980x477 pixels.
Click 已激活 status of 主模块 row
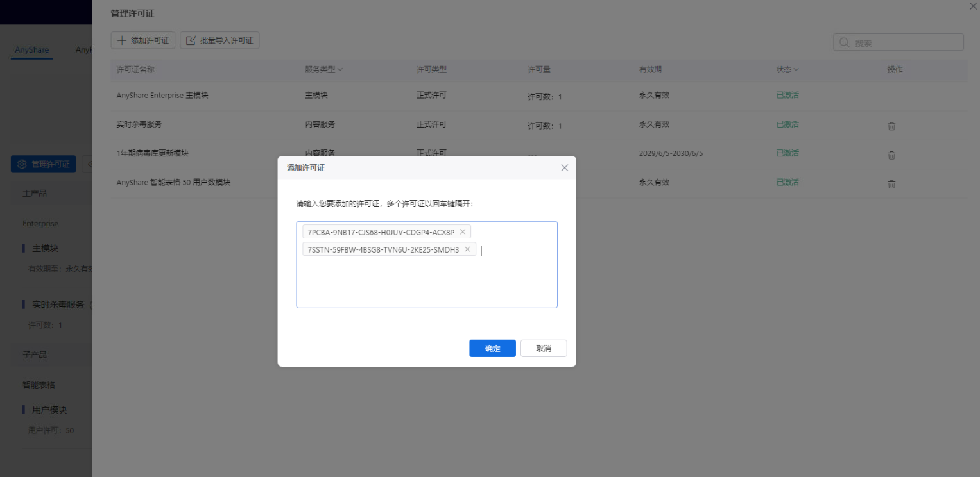point(787,95)
